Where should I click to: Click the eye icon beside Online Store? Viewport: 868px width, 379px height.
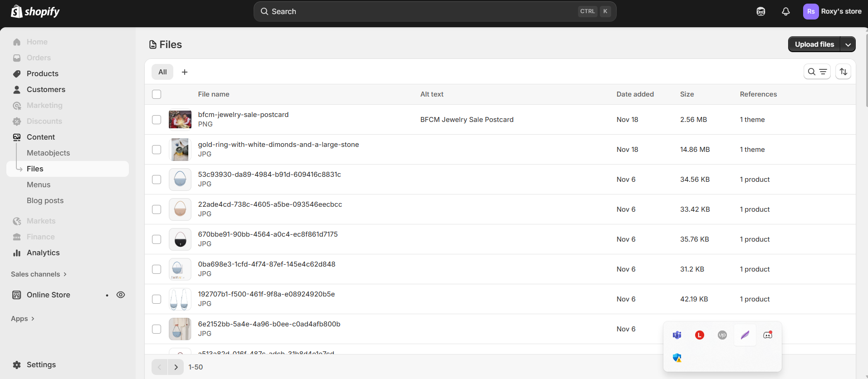pos(121,295)
